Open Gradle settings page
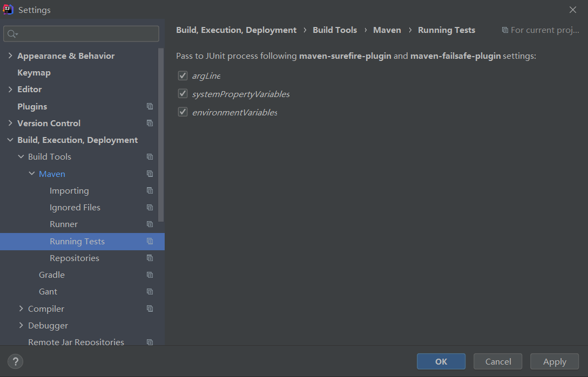The image size is (588, 377). 52,275
